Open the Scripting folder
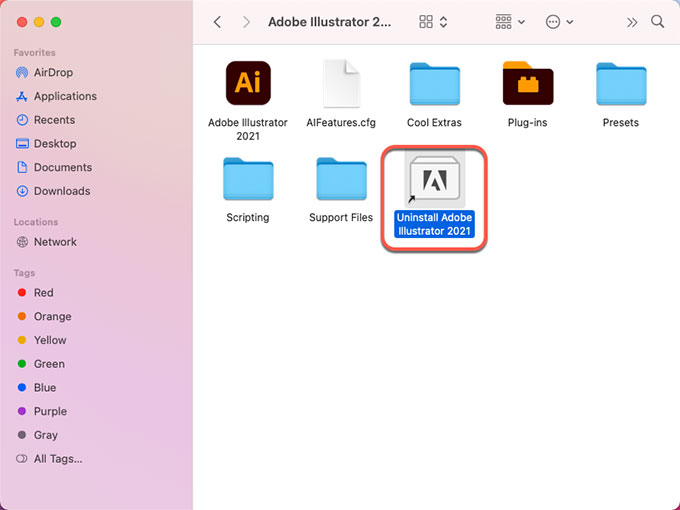This screenshot has width=680, height=510. [x=248, y=179]
